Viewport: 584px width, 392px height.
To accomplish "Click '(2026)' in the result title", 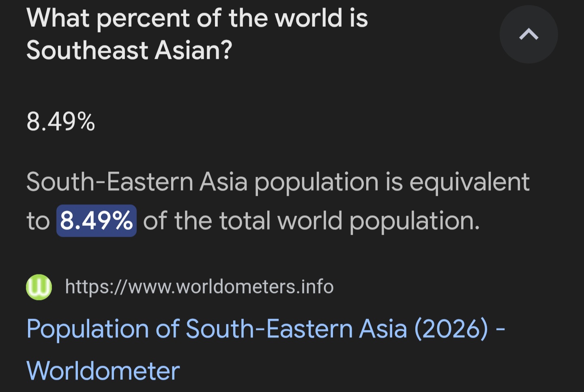I will 451,329.
